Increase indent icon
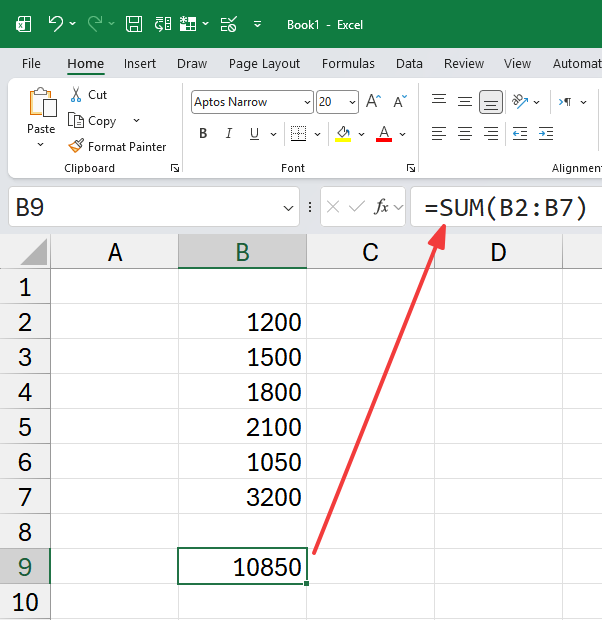 coord(546,134)
